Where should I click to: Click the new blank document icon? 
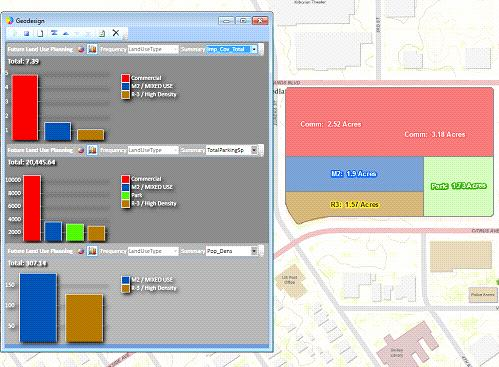coord(40,33)
